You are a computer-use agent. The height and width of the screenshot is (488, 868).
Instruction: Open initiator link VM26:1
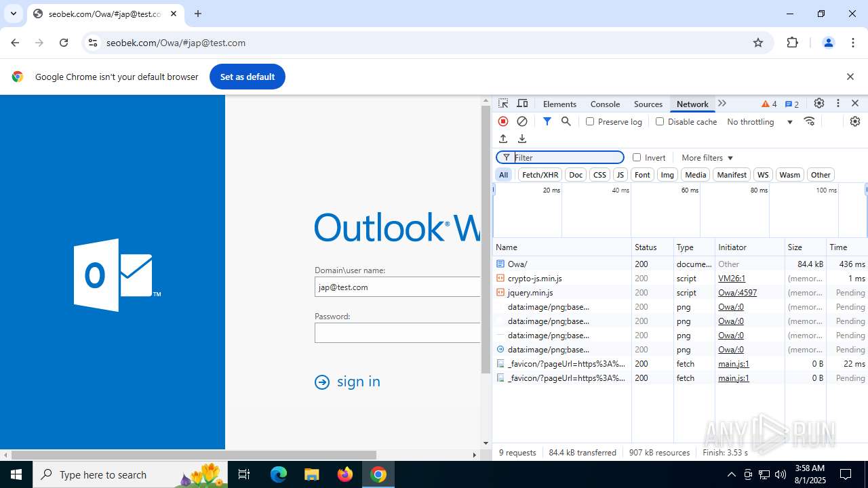(x=732, y=279)
